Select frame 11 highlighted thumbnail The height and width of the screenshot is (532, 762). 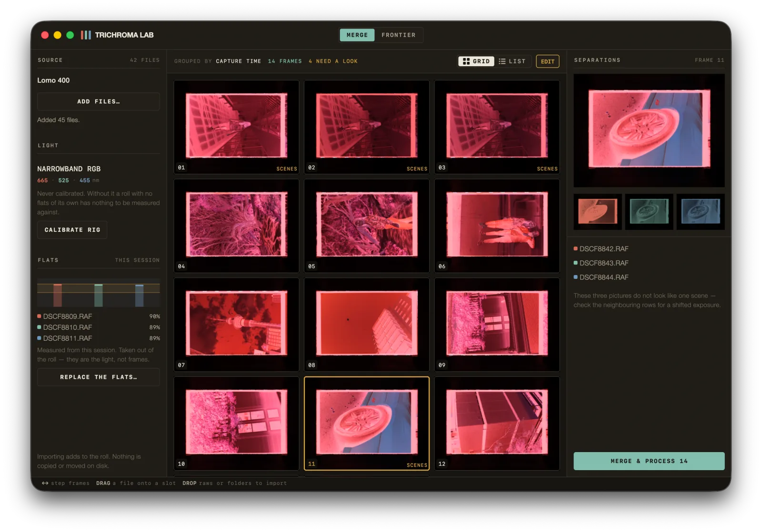[367, 424]
